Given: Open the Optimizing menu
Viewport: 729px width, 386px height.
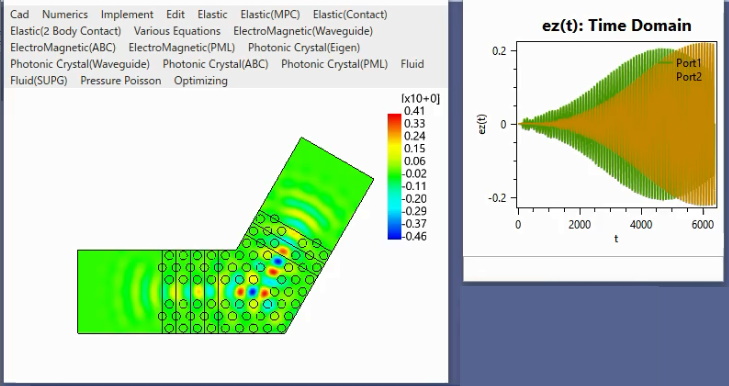Looking at the screenshot, I should pyautogui.click(x=201, y=80).
